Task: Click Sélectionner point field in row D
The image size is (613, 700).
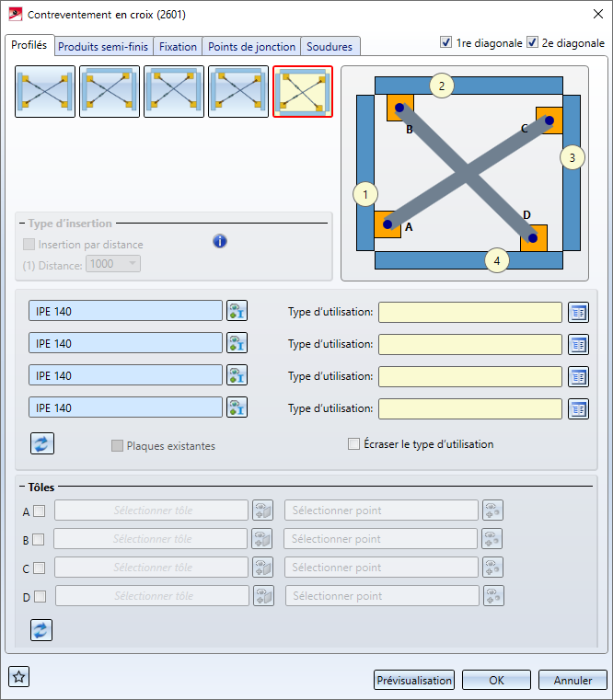Action: click(383, 596)
